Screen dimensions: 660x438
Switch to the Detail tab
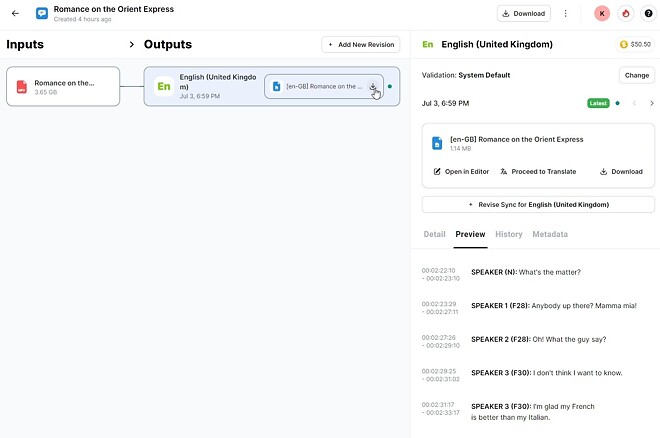[x=434, y=234]
